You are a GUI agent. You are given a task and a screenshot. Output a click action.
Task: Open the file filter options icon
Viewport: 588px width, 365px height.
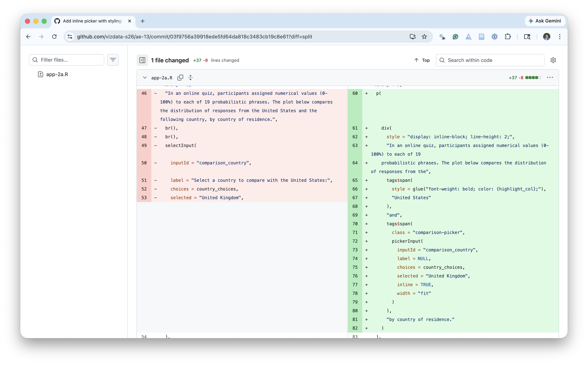click(113, 60)
